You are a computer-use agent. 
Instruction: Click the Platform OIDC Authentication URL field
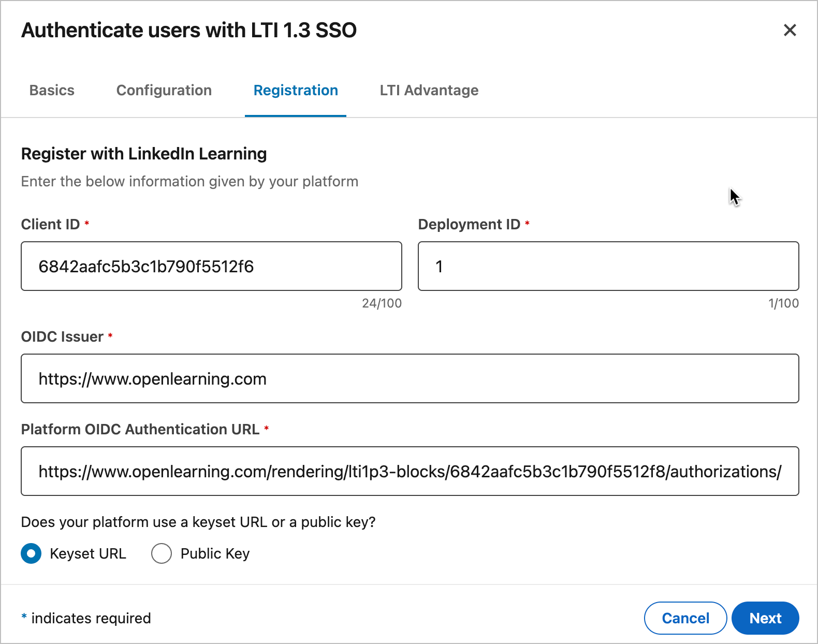pos(410,471)
